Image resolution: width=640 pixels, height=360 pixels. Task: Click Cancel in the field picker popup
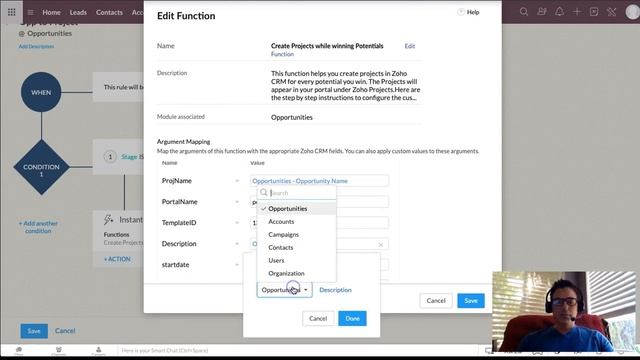point(318,318)
